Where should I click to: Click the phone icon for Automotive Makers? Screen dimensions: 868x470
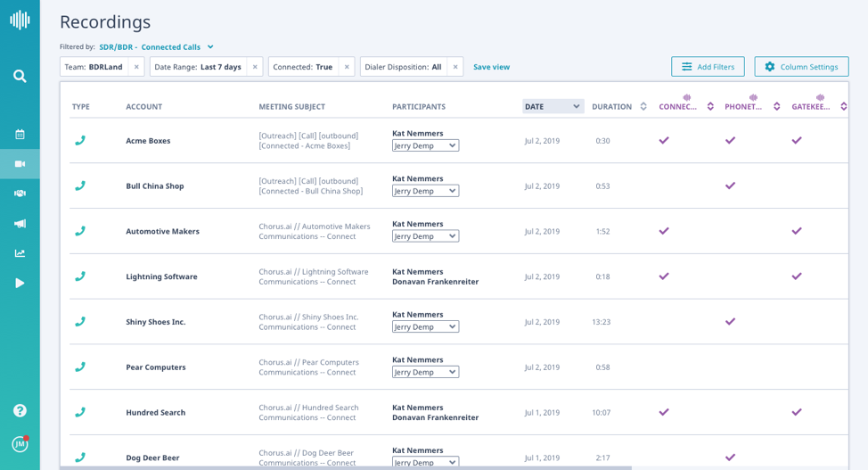pyautogui.click(x=80, y=231)
